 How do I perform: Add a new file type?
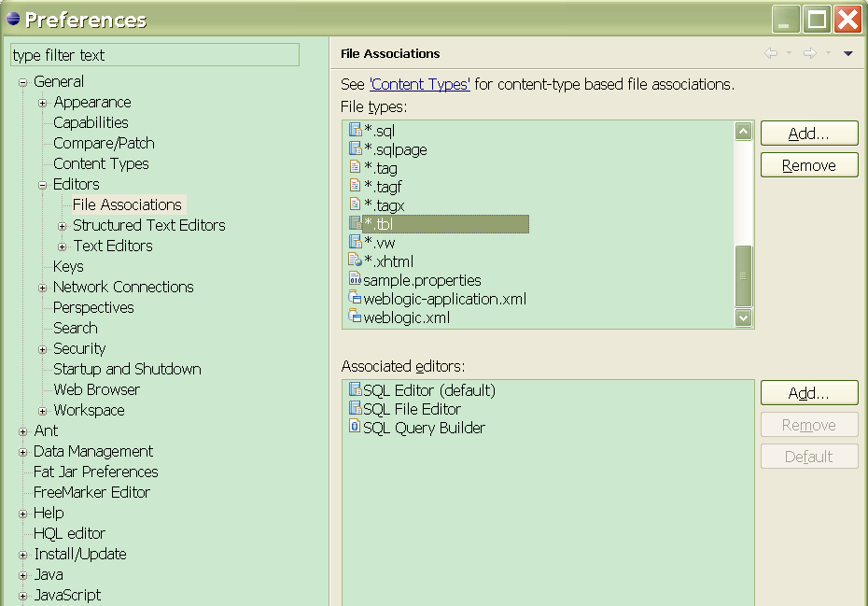pyautogui.click(x=808, y=134)
